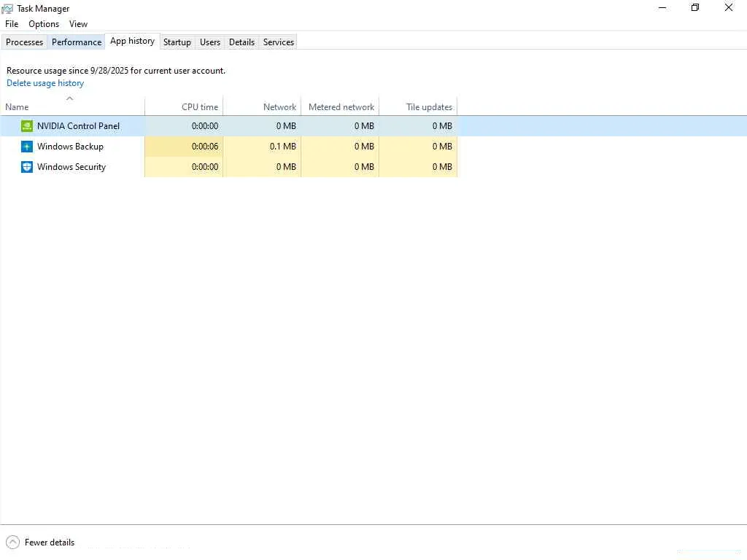This screenshot has height=560, width=747.
Task: Select the App history tab
Action: pos(133,41)
